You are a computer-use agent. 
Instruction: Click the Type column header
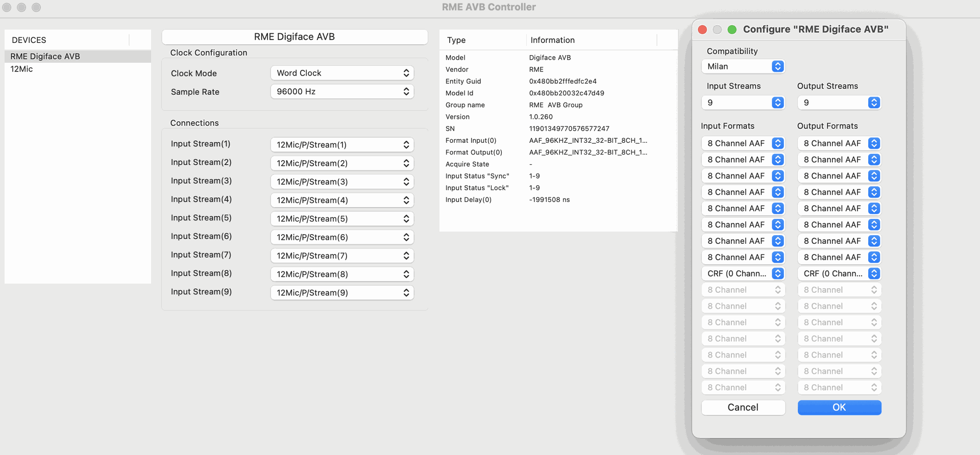click(x=456, y=40)
